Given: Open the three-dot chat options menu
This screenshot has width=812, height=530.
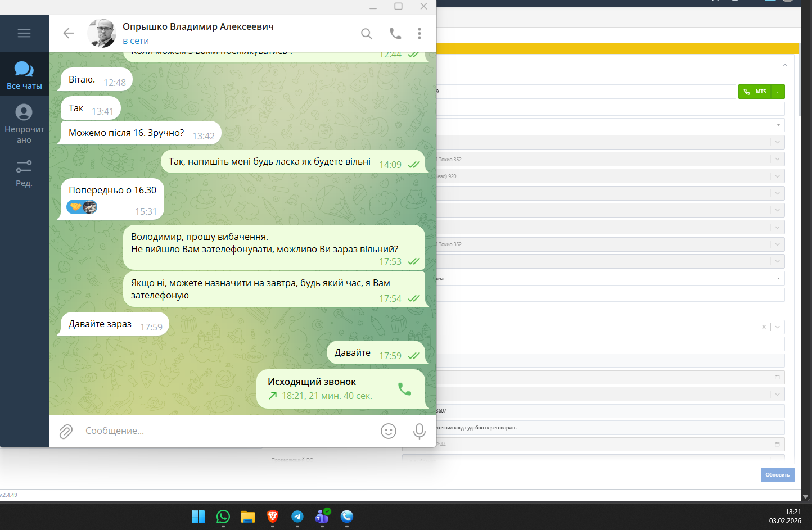Looking at the screenshot, I should pos(419,34).
